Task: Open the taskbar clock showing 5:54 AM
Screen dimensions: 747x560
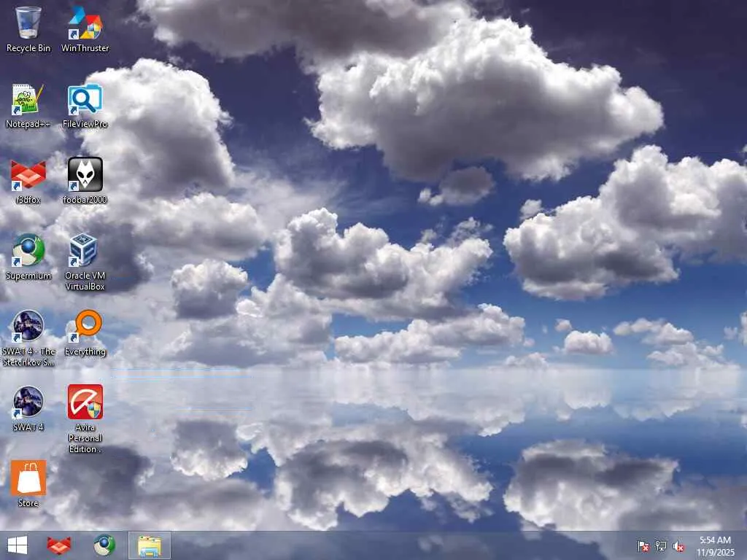Action: coord(715,546)
